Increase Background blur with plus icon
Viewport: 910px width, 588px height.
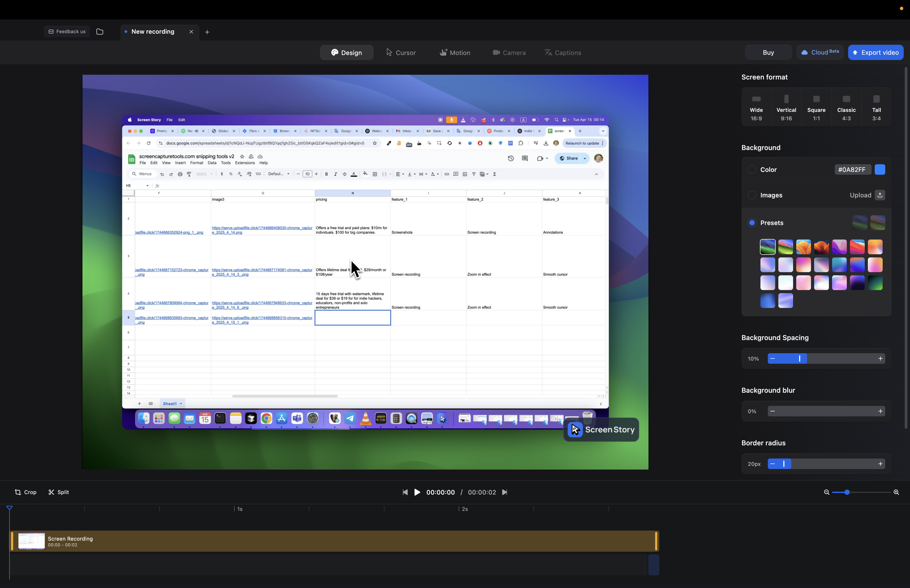pos(880,411)
